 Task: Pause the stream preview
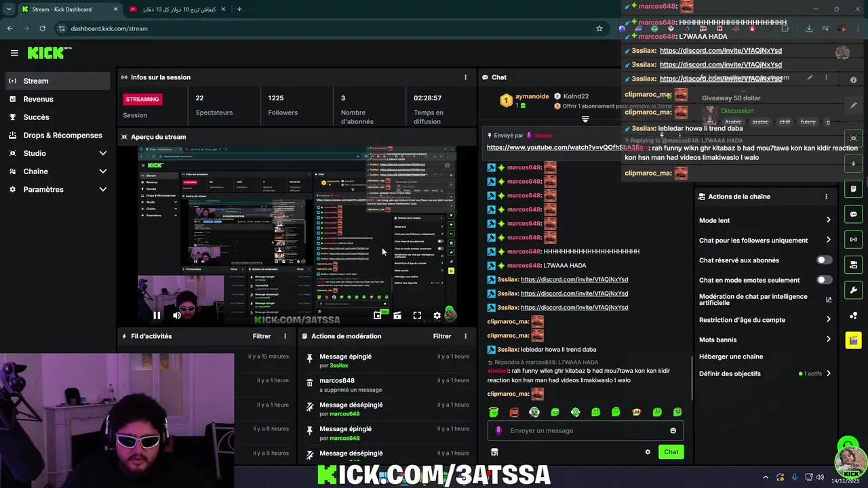157,315
